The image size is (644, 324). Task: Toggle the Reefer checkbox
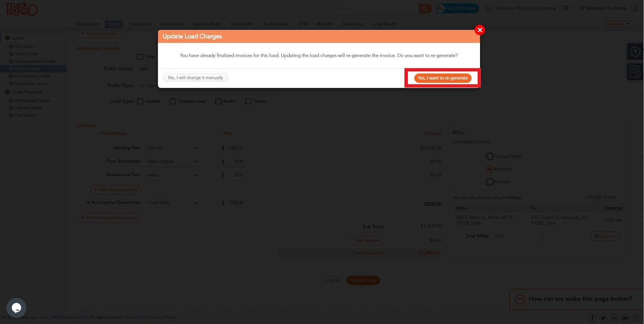coord(218,101)
